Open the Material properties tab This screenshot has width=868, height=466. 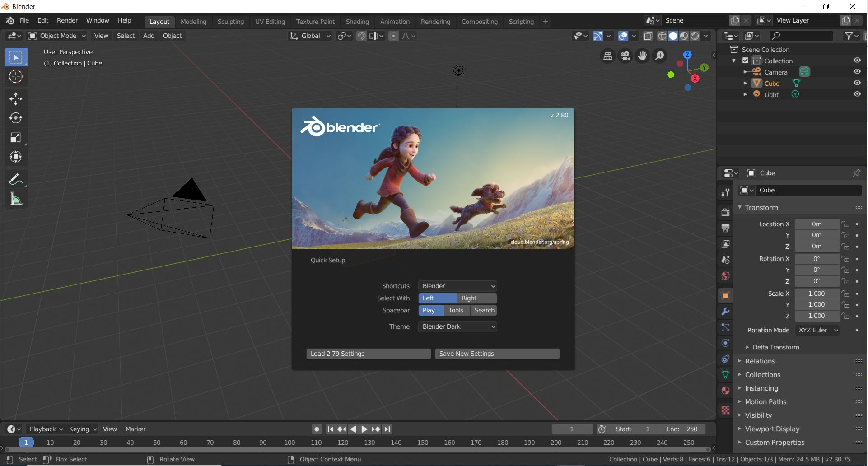(x=725, y=391)
